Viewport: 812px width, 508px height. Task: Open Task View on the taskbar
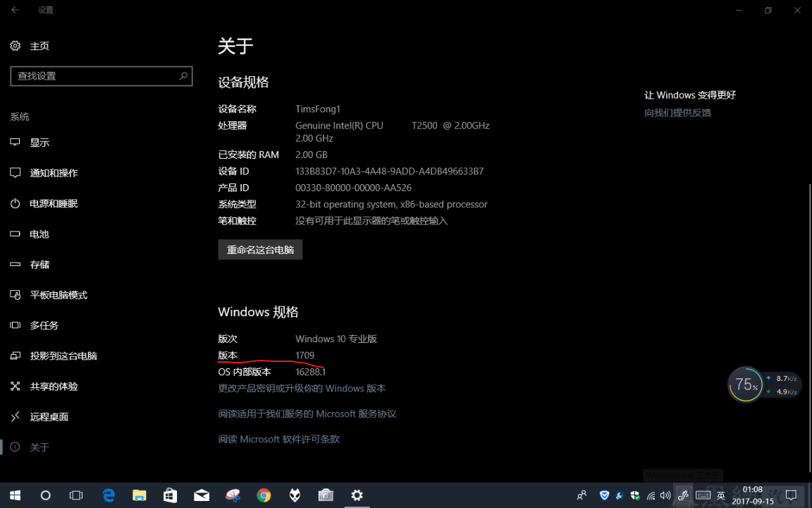point(76,495)
